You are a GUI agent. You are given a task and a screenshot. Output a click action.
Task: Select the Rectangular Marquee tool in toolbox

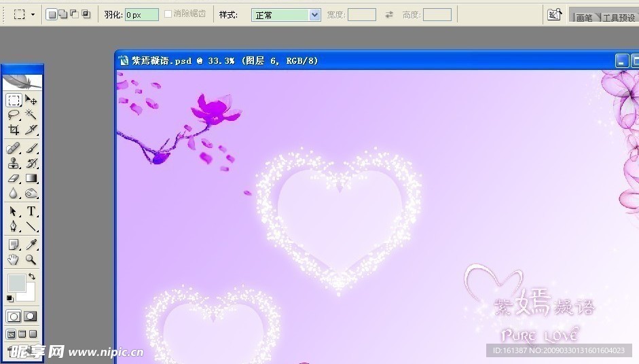coord(14,100)
